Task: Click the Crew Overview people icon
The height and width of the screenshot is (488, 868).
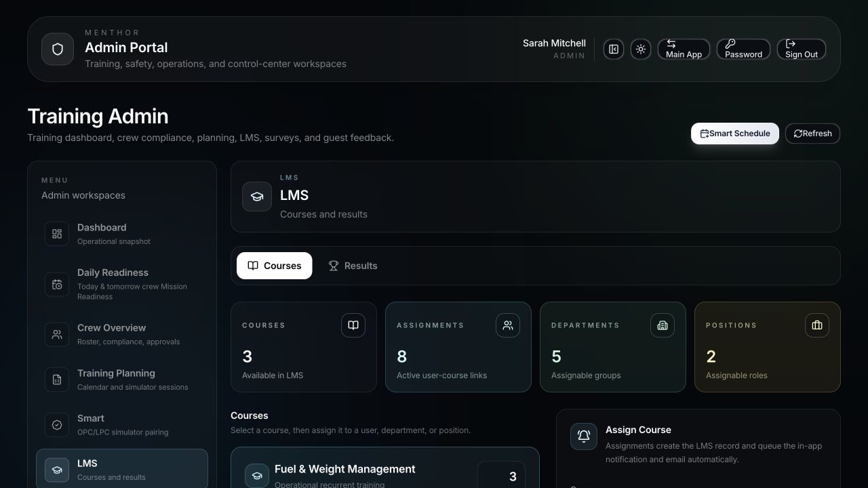Action: click(57, 334)
